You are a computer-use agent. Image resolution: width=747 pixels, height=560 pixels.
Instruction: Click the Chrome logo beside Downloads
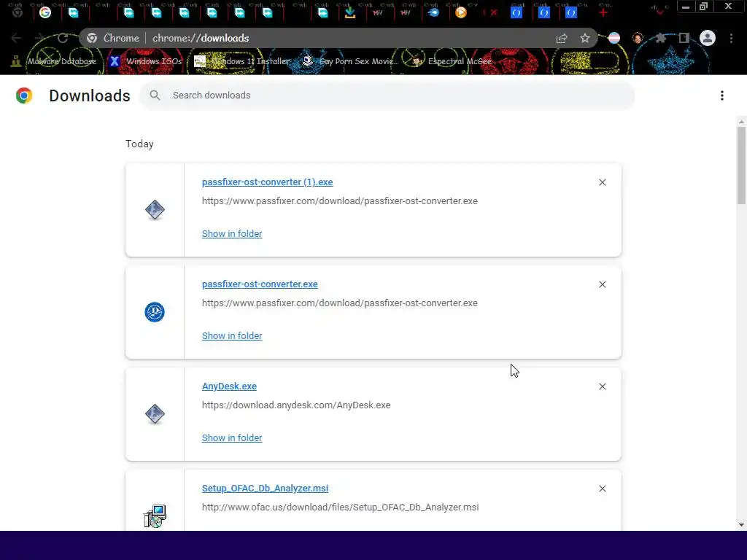coord(24,96)
